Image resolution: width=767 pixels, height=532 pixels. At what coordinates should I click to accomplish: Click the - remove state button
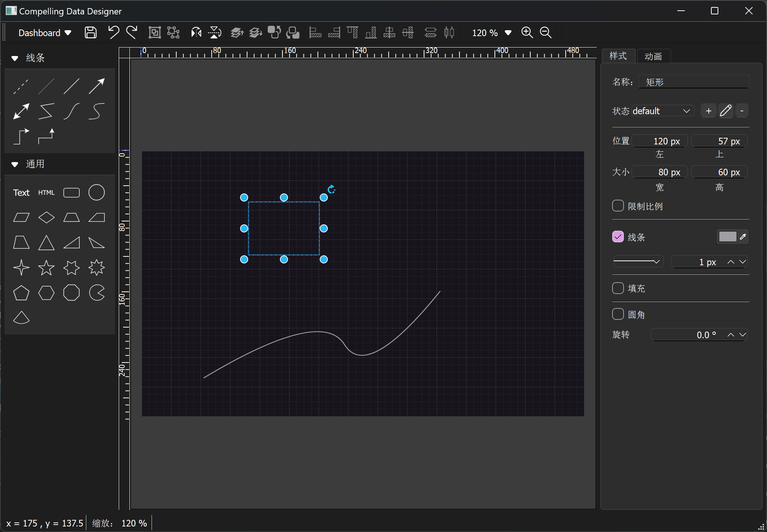(x=742, y=111)
